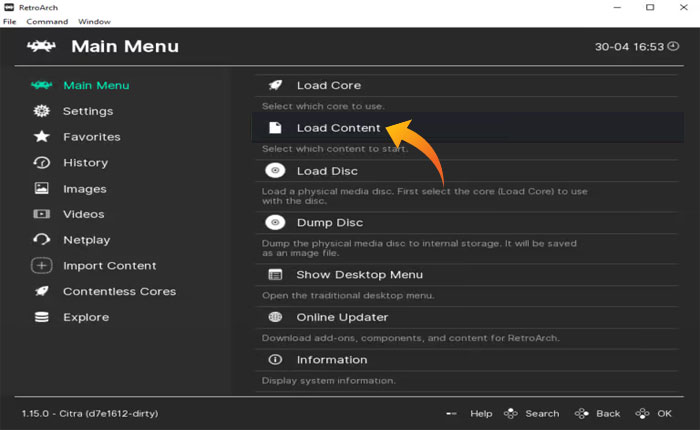700x430 pixels.
Task: Click the Information circle icon
Action: click(275, 360)
